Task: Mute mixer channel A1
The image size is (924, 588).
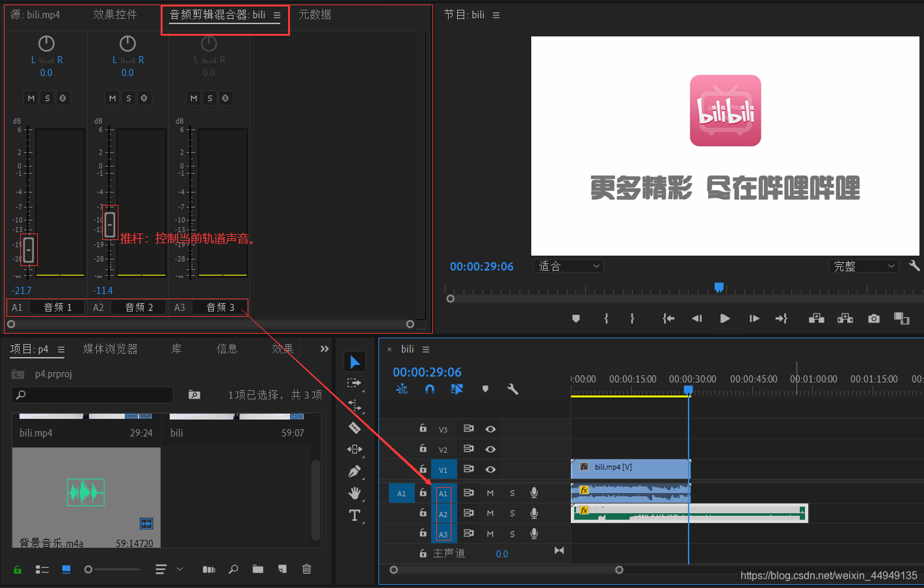Action: 31,98
